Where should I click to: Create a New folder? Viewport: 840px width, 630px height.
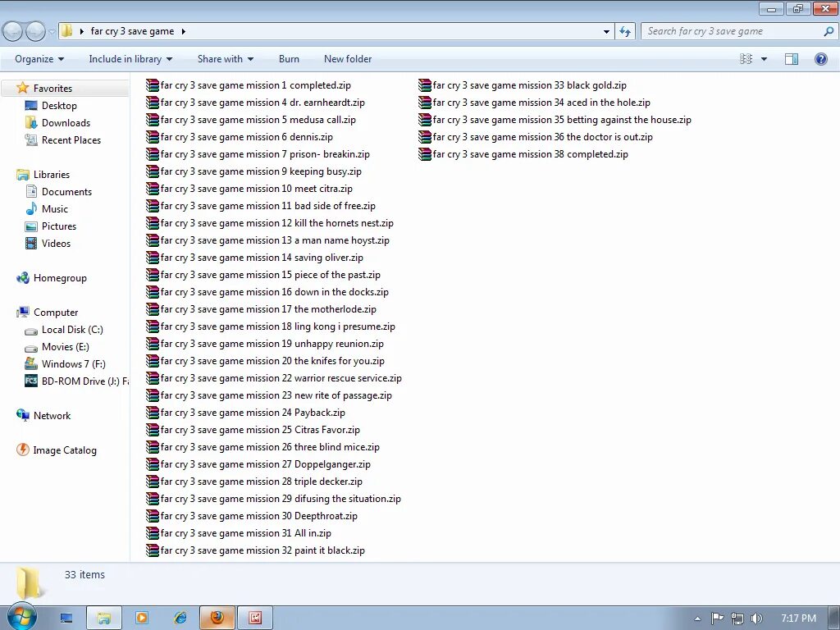coord(348,59)
